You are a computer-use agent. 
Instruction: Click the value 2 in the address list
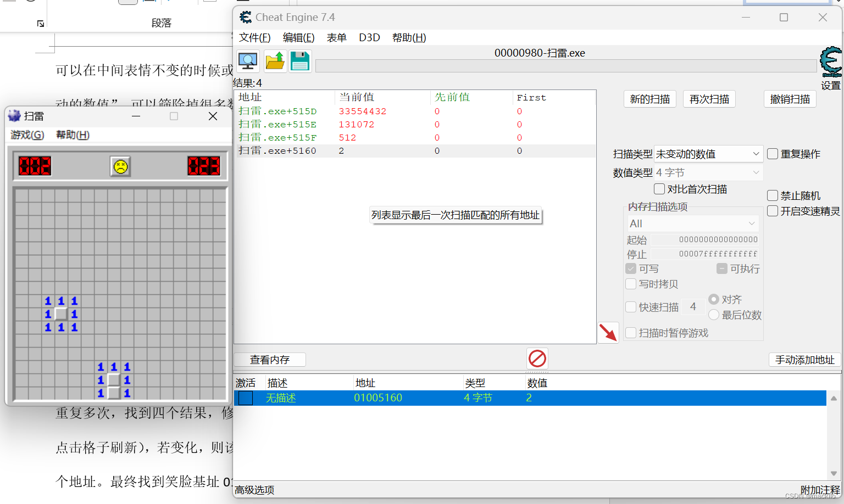pyautogui.click(x=529, y=398)
